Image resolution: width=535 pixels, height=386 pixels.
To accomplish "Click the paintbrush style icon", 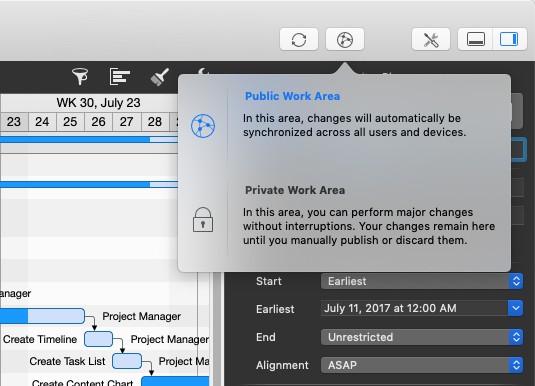I will (160, 76).
